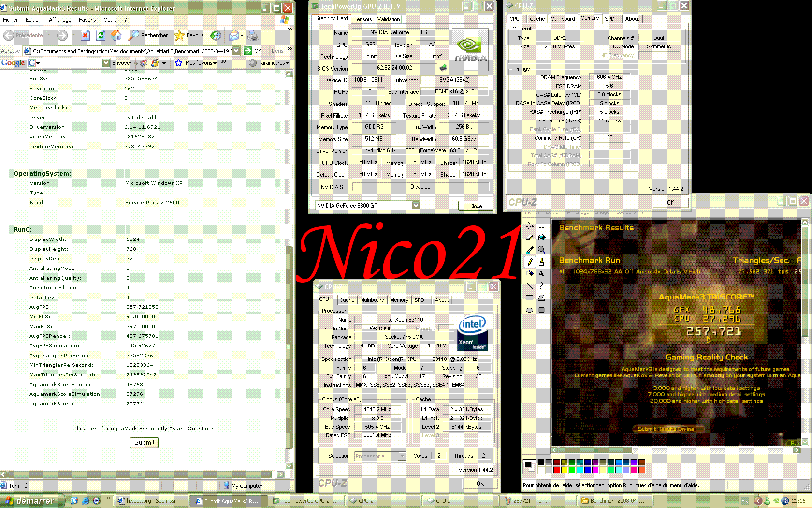Viewport: 812px width, 508px height.
Task: Pick the bright blue color swatch in Paint palette
Action: point(587,470)
